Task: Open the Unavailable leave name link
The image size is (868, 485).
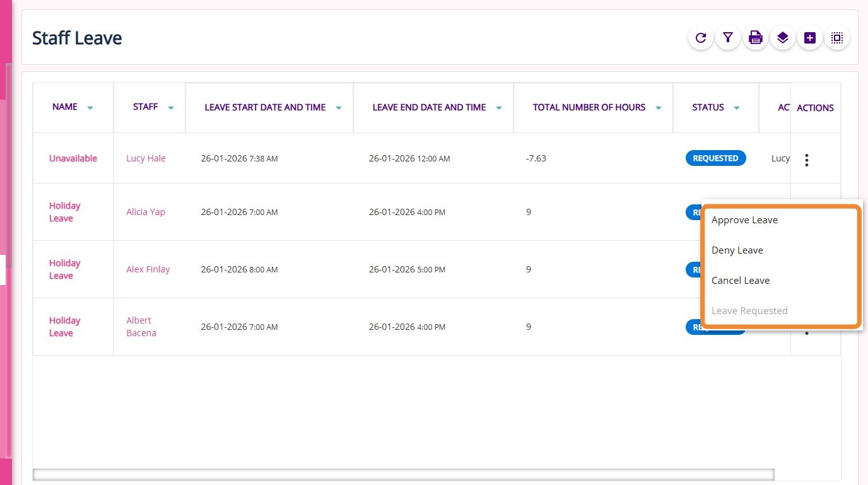Action: (x=73, y=158)
